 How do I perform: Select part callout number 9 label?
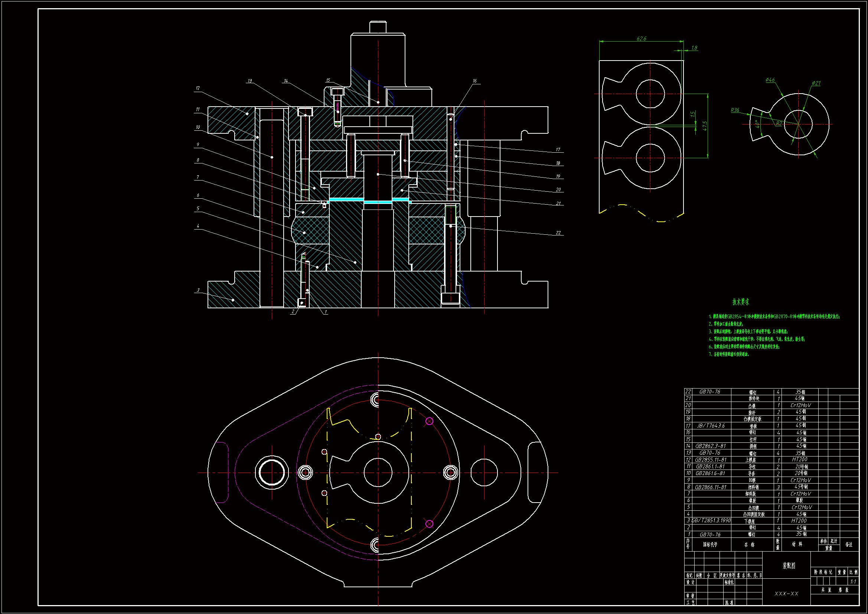[x=198, y=144]
